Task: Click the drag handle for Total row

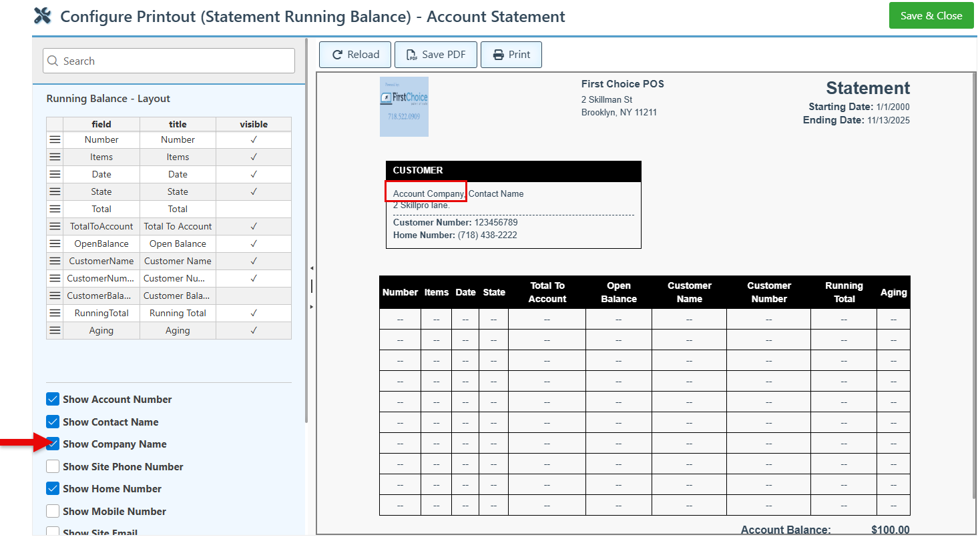Action: (x=55, y=209)
